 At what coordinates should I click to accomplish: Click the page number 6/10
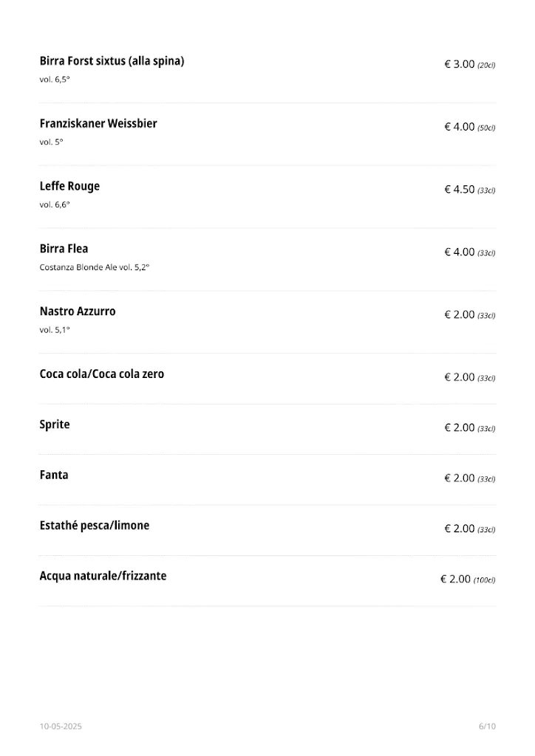487,726
